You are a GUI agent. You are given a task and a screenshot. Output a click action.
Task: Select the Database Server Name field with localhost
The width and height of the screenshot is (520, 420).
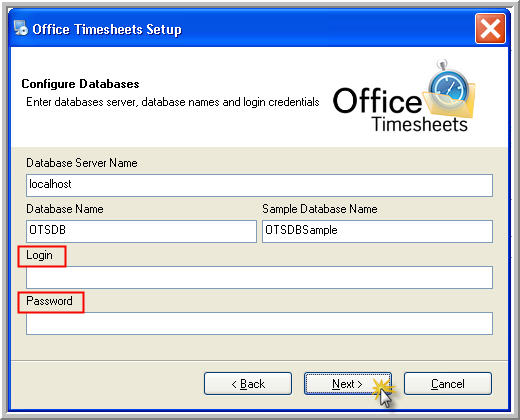coord(259,185)
